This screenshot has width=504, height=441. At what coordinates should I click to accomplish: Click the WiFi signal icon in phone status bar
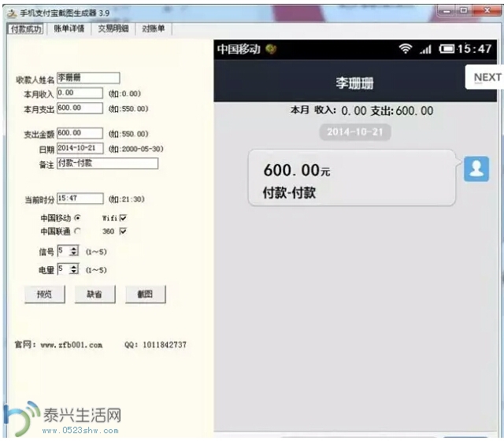(x=406, y=49)
